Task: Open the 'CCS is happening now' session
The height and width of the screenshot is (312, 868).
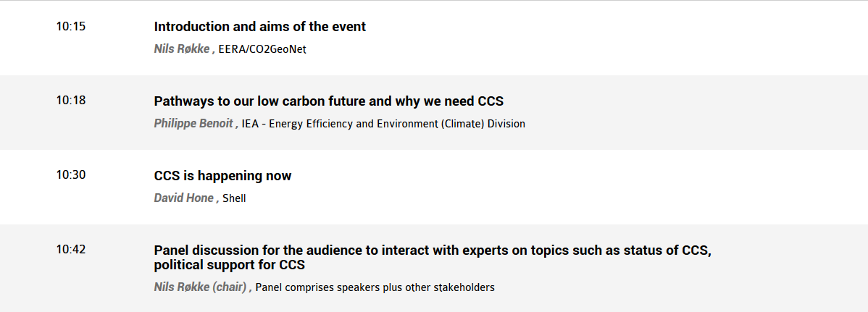Action: [x=222, y=176]
